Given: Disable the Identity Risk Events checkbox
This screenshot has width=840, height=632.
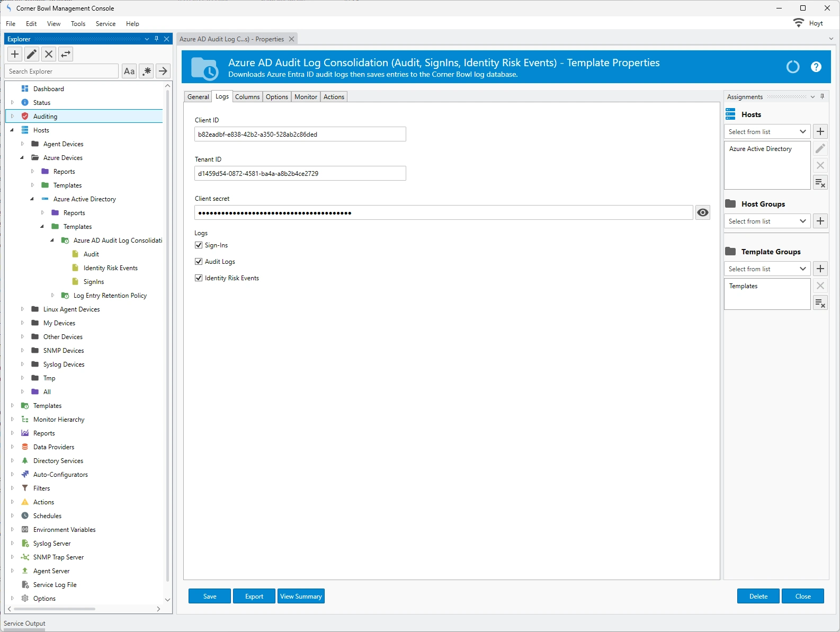Looking at the screenshot, I should tap(199, 278).
